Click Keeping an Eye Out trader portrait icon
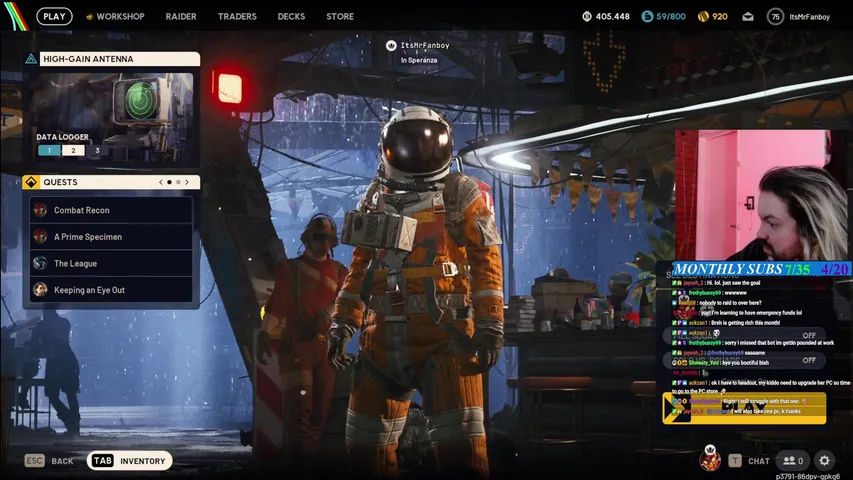This screenshot has height=480, width=853. pyautogui.click(x=40, y=290)
